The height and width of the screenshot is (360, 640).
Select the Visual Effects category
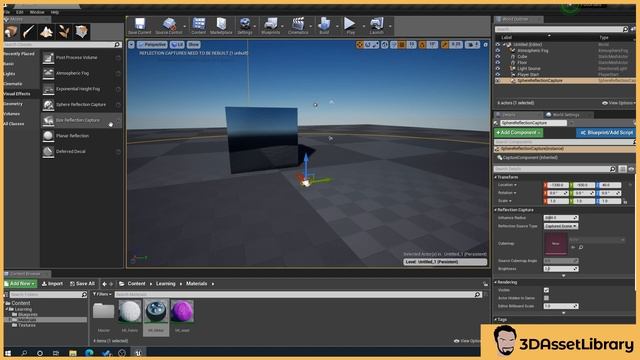click(17, 94)
